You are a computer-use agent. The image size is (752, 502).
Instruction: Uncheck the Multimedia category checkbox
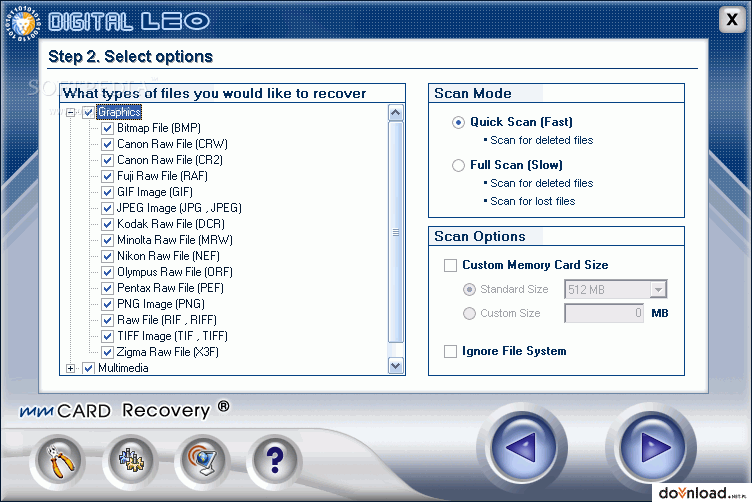pos(88,368)
